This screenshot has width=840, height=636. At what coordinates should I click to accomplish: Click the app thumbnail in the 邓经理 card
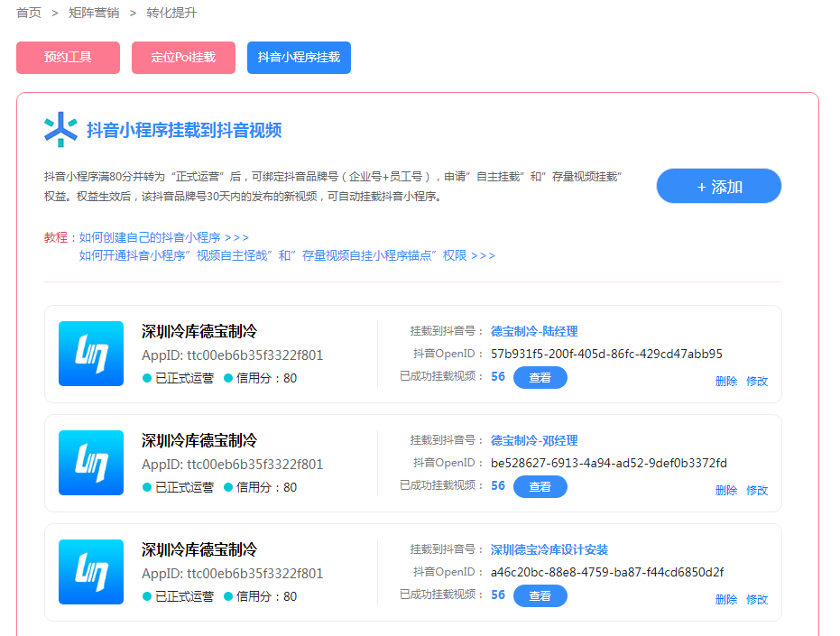[x=91, y=463]
